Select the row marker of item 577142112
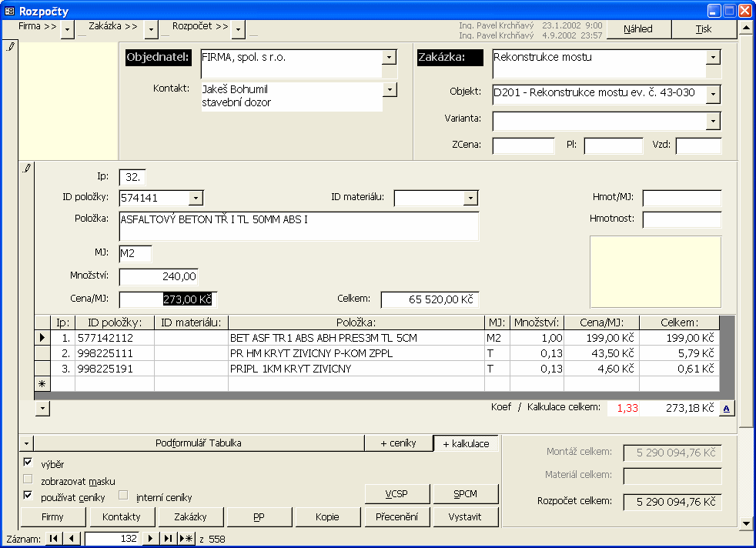This screenshot has width=756, height=548. (42, 338)
